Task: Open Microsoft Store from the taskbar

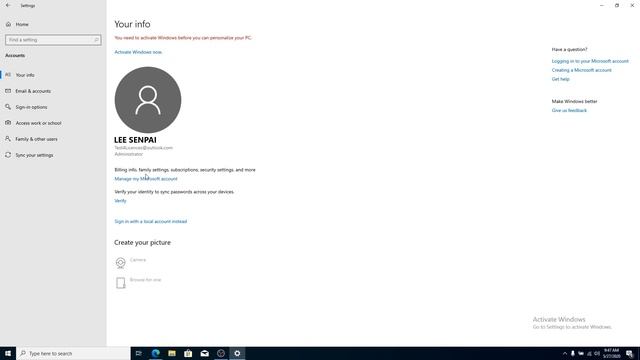Action: (188, 353)
